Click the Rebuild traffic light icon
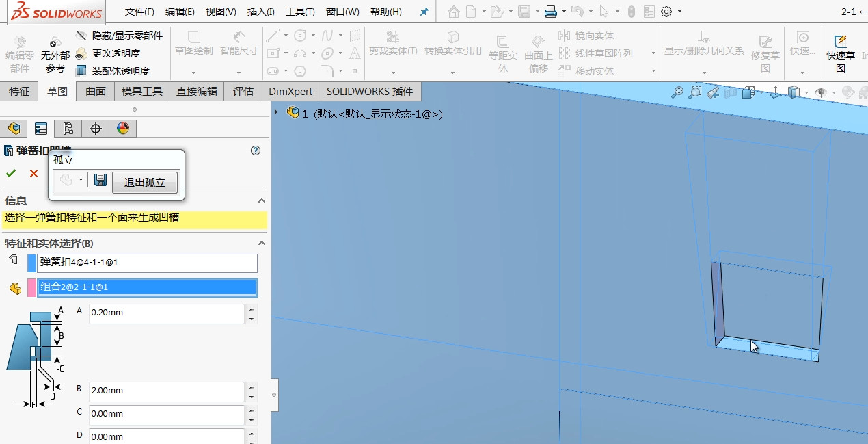Viewport: 868px width, 444px height. 631,12
